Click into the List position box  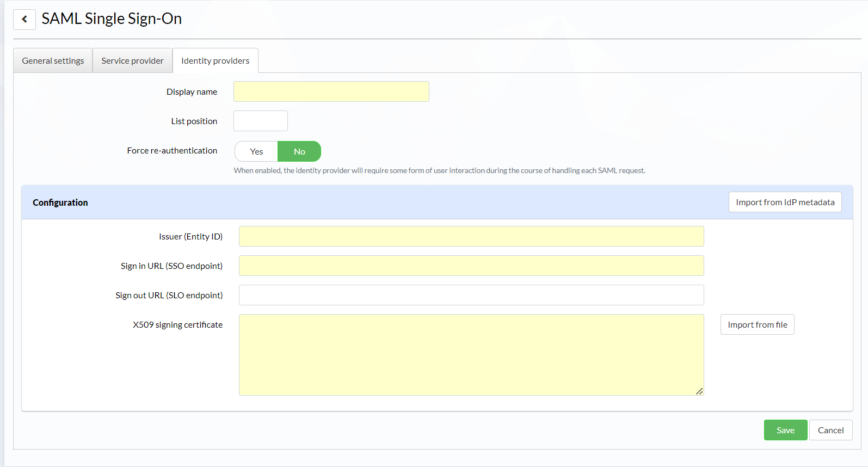[261, 121]
